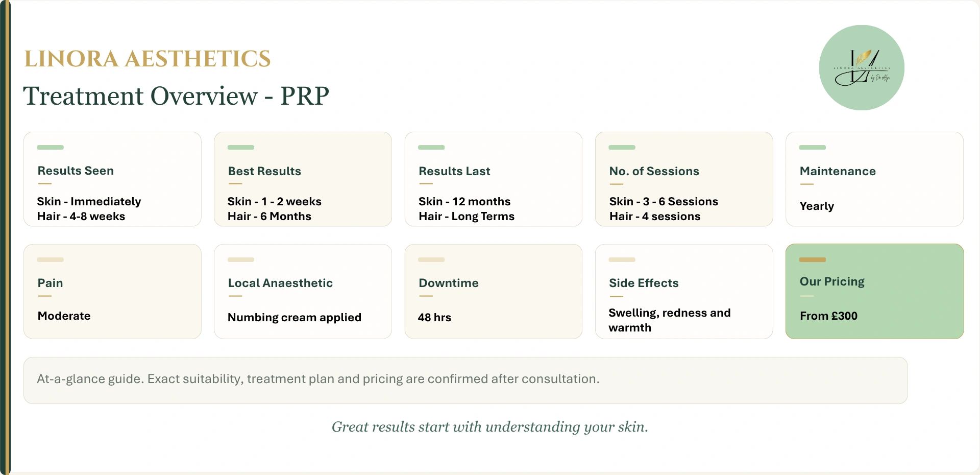980x475 pixels.
Task: Click the green accent bar in Results Seen card
Action: pos(50,147)
